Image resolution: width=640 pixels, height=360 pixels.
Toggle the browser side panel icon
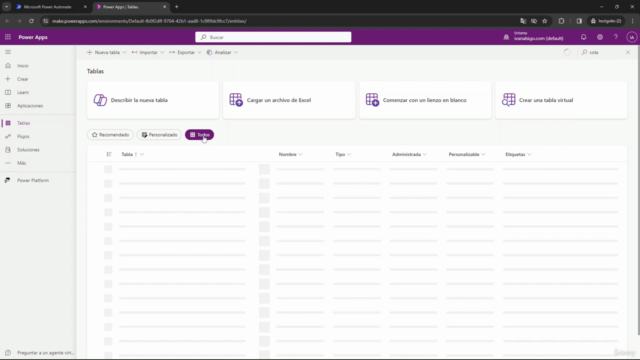(x=579, y=21)
